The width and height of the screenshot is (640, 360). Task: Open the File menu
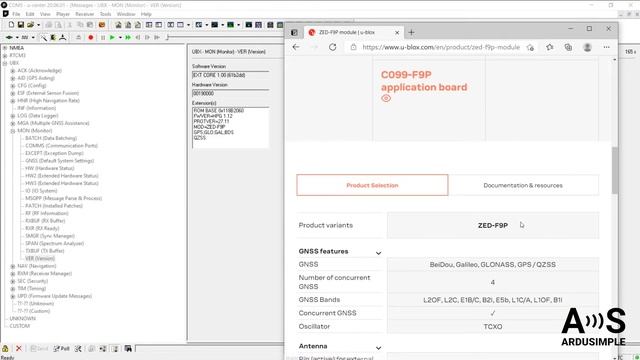[x=16, y=14]
